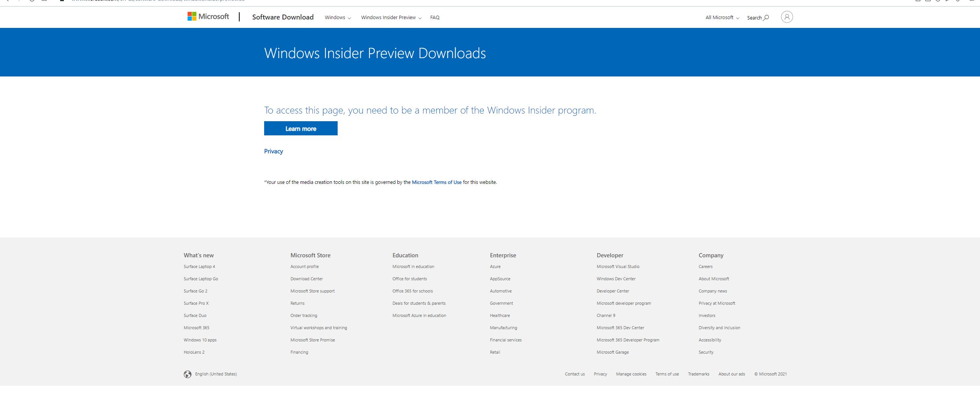Go to Software Download home link
This screenshot has width=980, height=403.
(283, 17)
